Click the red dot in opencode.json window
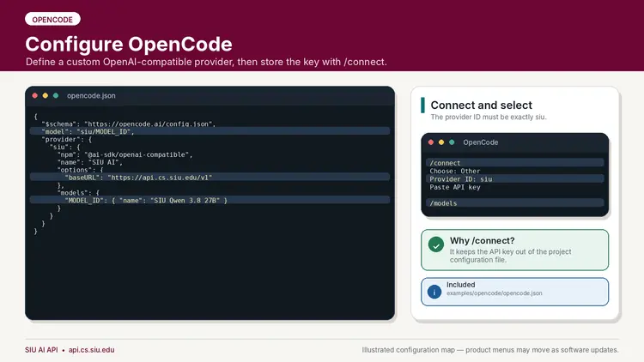Viewport: 644px width, 362px height. pos(35,95)
